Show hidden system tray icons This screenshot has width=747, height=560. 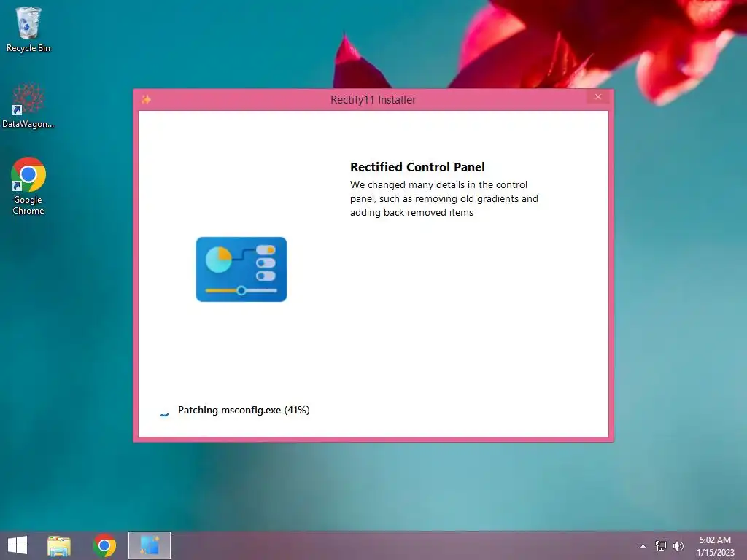[643, 546]
